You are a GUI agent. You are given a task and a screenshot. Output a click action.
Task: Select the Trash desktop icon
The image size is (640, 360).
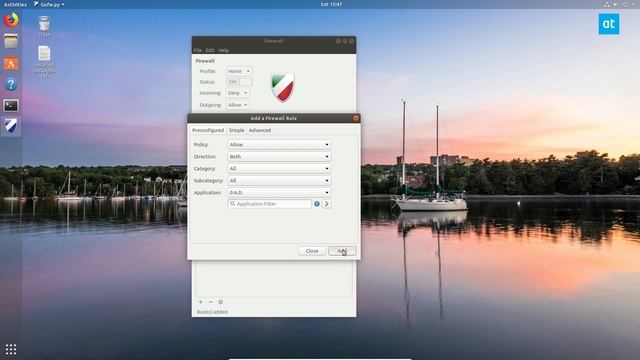point(44,26)
